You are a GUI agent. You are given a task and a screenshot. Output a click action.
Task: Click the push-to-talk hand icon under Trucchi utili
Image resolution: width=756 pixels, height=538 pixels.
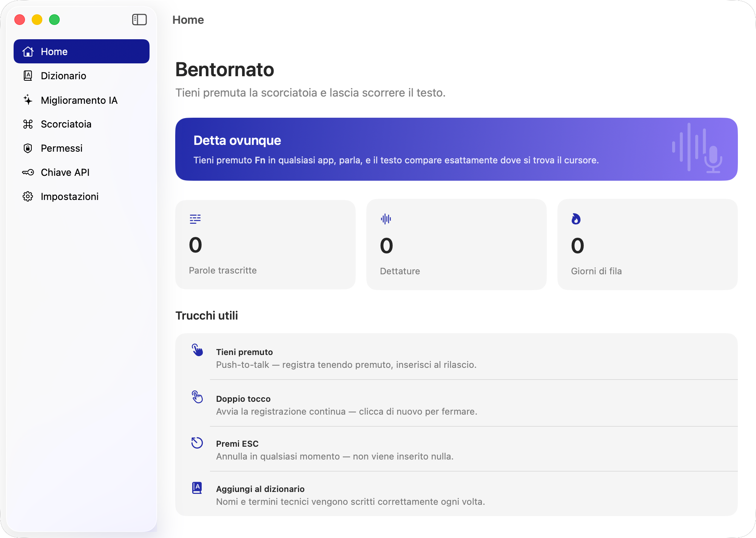[x=197, y=351]
